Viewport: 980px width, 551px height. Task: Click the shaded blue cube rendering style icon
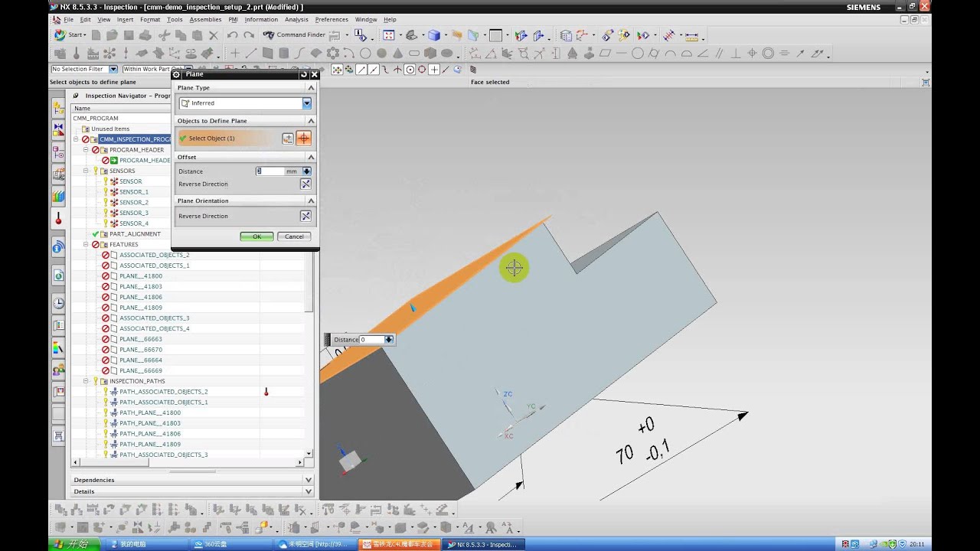point(434,35)
